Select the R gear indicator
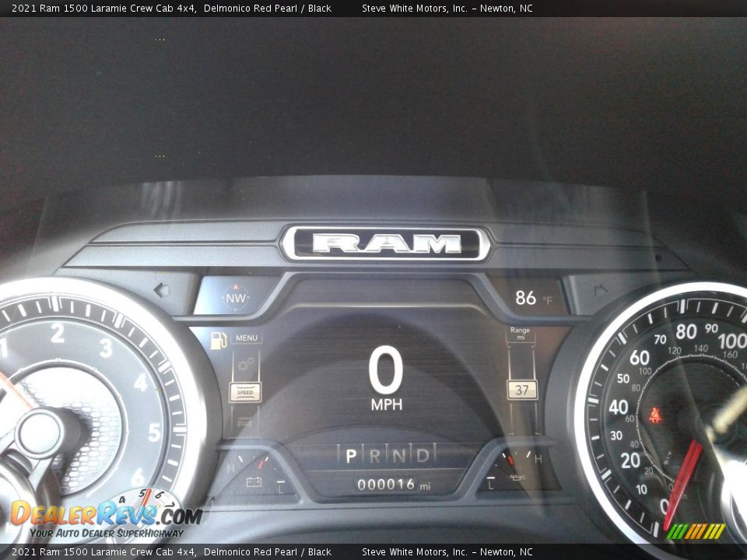 (x=375, y=456)
